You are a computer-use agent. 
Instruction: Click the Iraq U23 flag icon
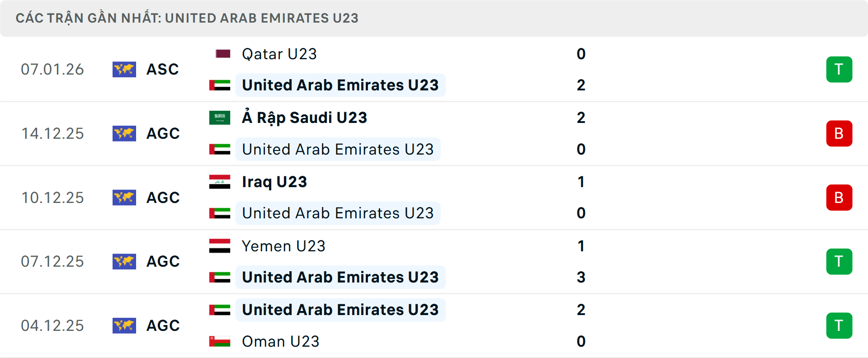tap(220, 182)
